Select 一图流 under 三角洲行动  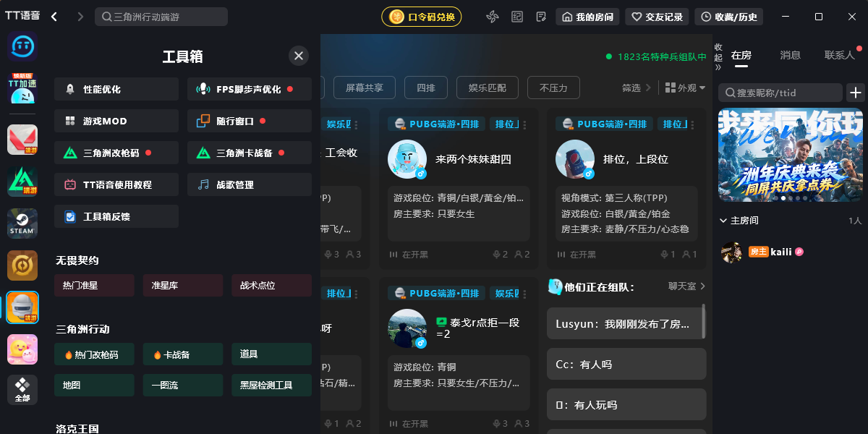pyautogui.click(x=183, y=386)
